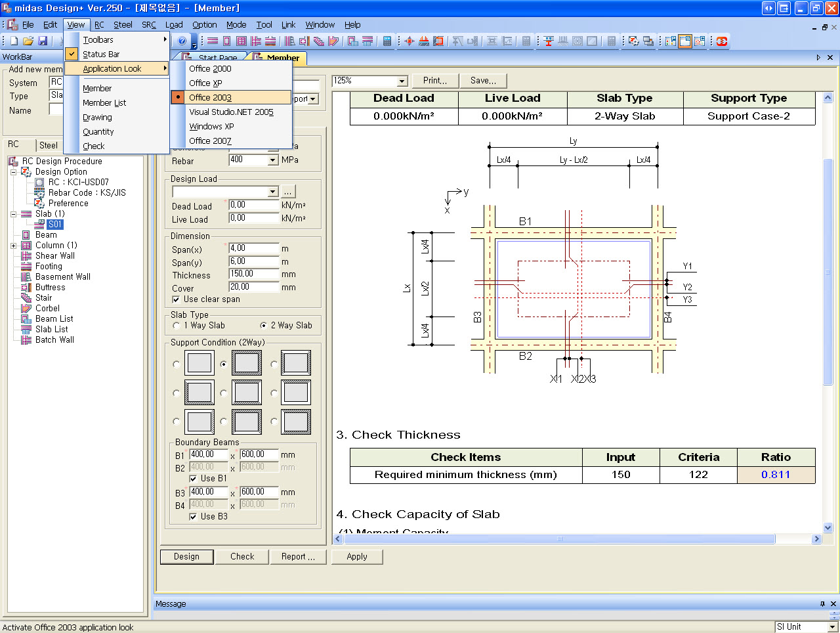This screenshot has height=633, width=840.
Task: Click the blue Help question mark icon
Action: (182, 41)
